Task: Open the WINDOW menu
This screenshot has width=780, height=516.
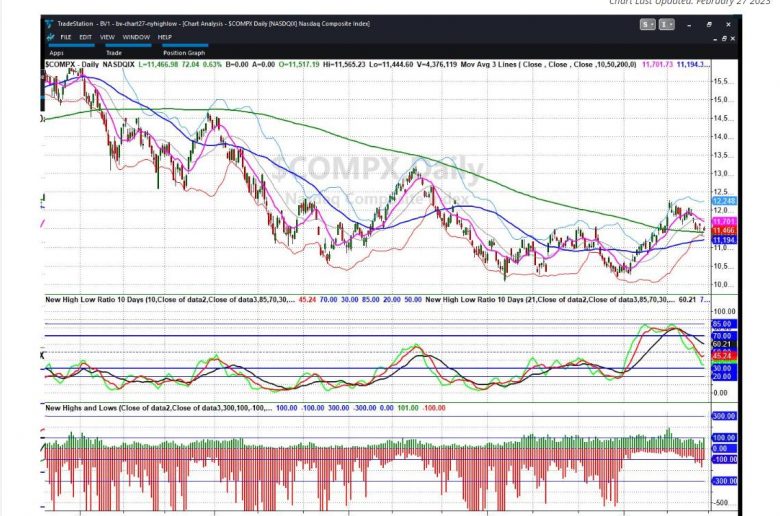Action: [x=136, y=37]
